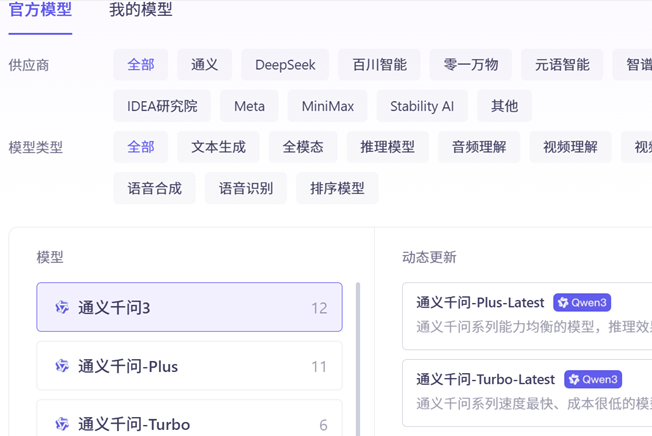
Task: Filter suppliers by 其他
Action: [x=504, y=106]
